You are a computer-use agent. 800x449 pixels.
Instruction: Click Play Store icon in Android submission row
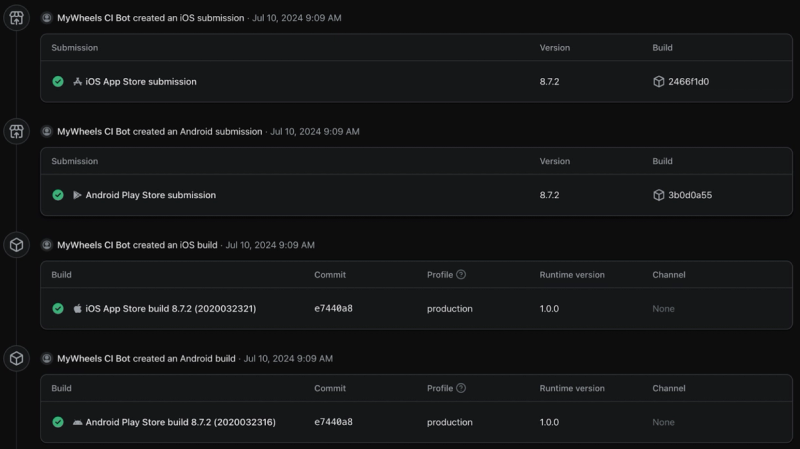[78, 195]
